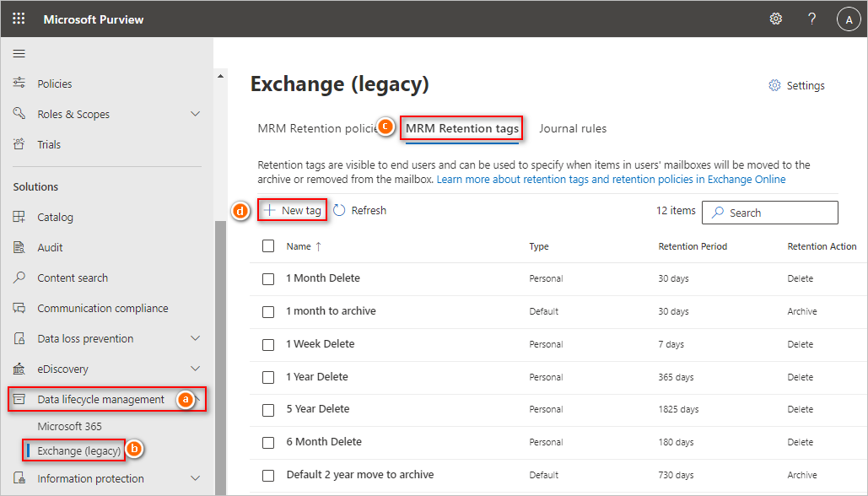
Task: Click the Refresh button label
Action: pos(369,210)
